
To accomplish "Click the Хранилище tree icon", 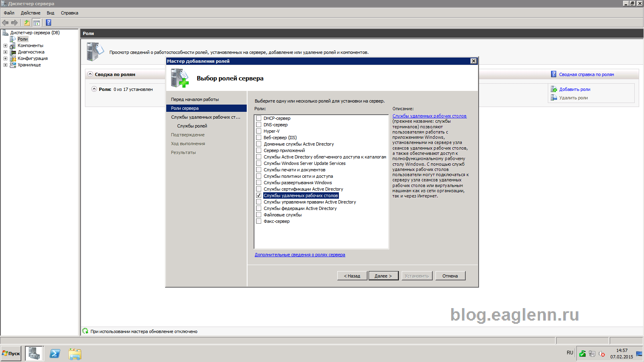I will (13, 65).
